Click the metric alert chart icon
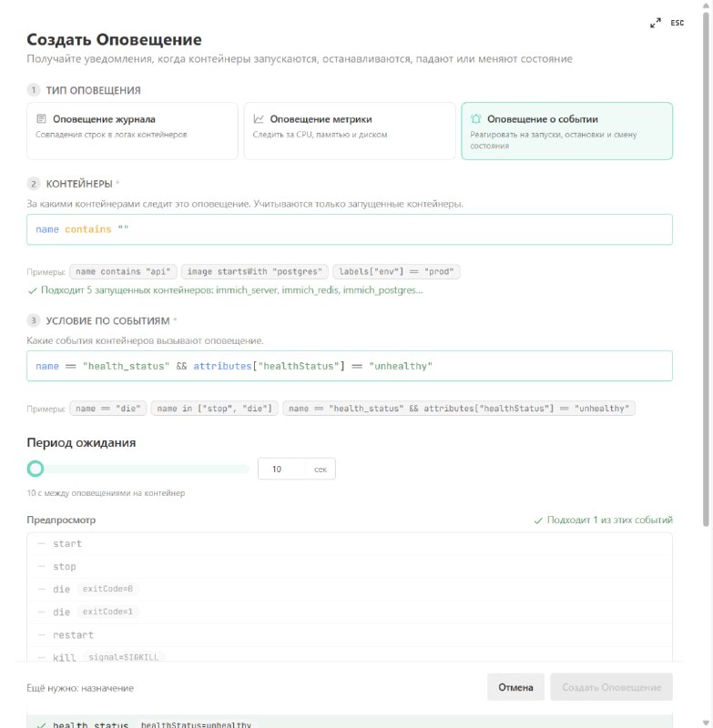Viewport: 713px width, 728px height. click(259, 119)
